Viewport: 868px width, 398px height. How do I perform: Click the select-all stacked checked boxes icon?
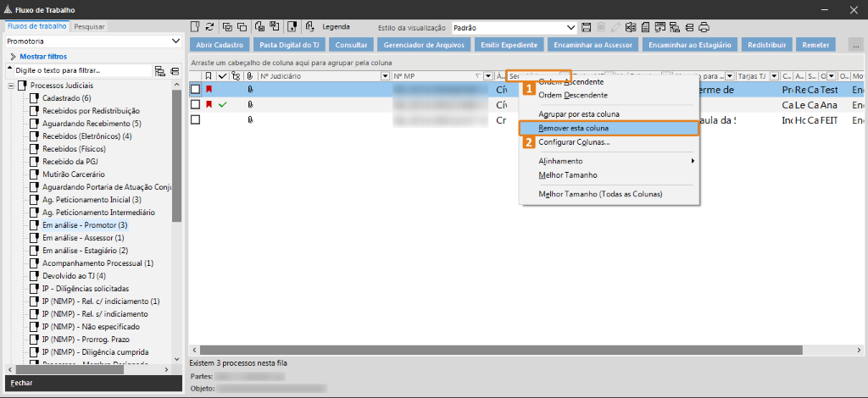coord(227,26)
